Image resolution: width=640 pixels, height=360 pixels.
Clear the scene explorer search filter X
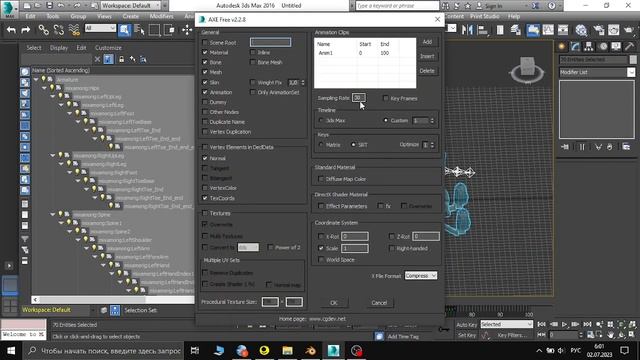click(97, 60)
